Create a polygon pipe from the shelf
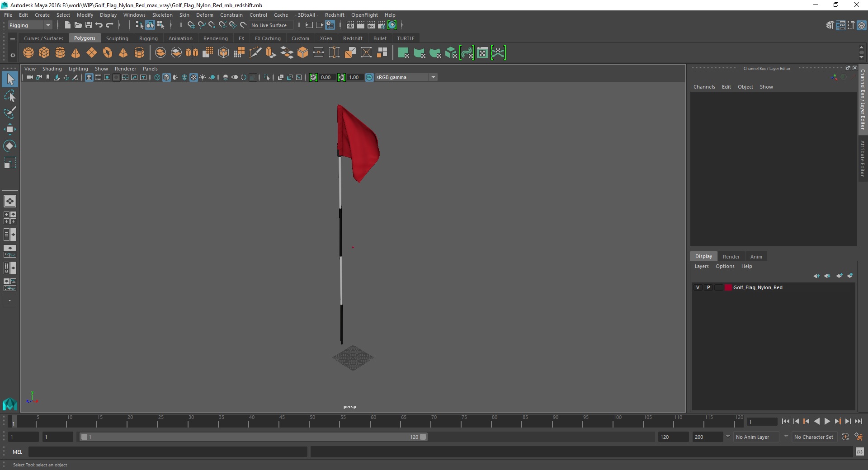 click(x=139, y=53)
